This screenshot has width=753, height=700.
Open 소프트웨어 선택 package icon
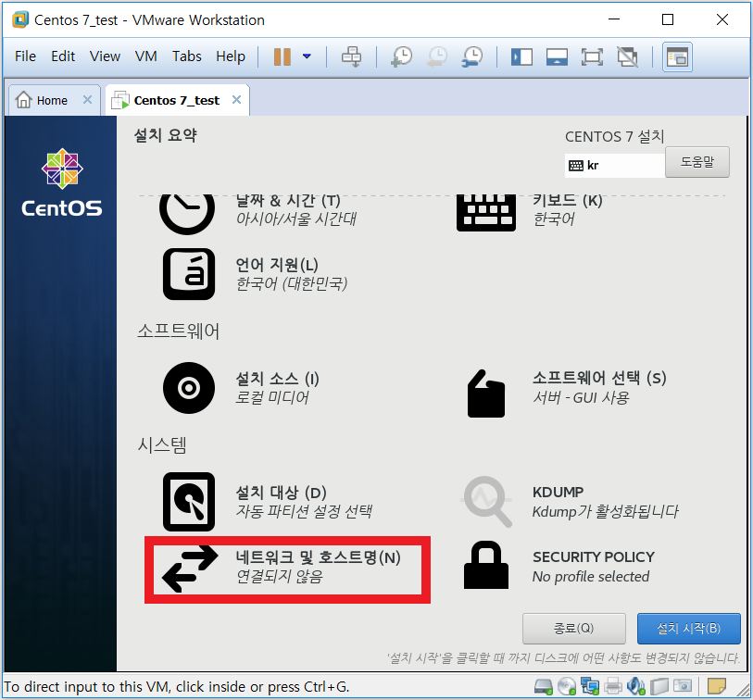(x=486, y=394)
